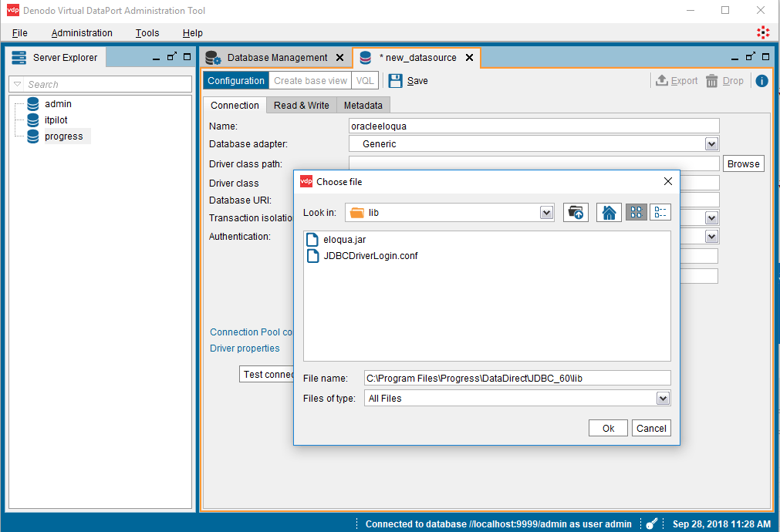This screenshot has height=532, width=780.
Task: Toggle details list view in the file chooser
Action: pos(660,212)
